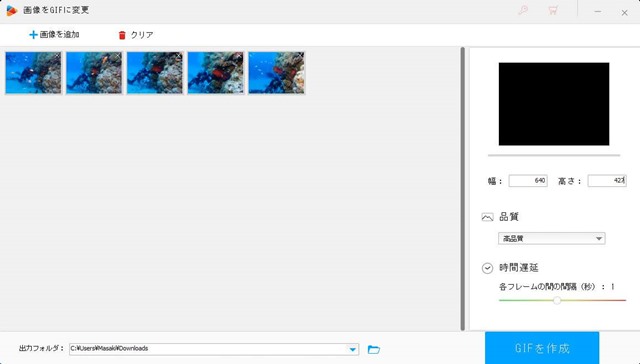640x364 pixels.
Task: Expand the output folder path dropdown arrow
Action: 353,349
